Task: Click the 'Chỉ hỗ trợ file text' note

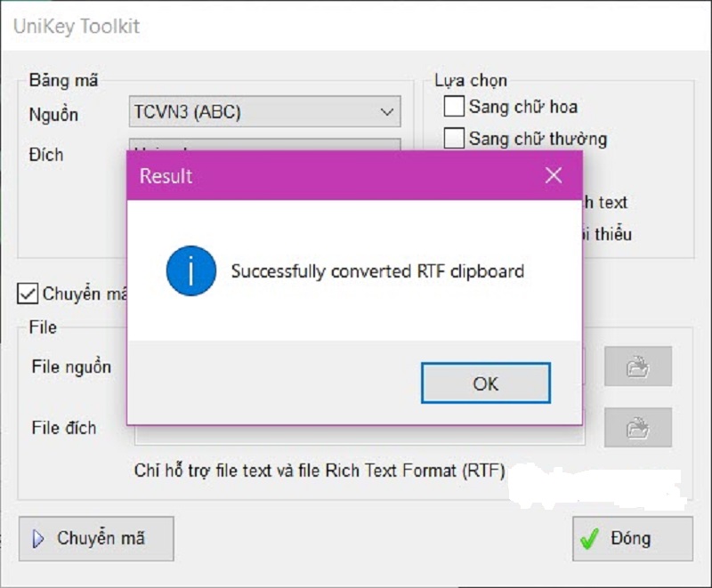Action: pyautogui.click(x=320, y=470)
